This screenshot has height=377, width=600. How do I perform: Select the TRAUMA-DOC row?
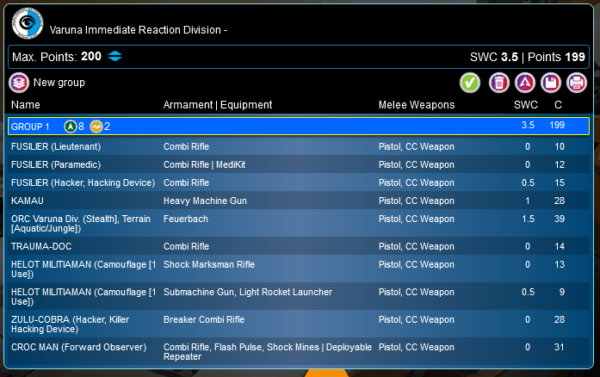[298, 246]
